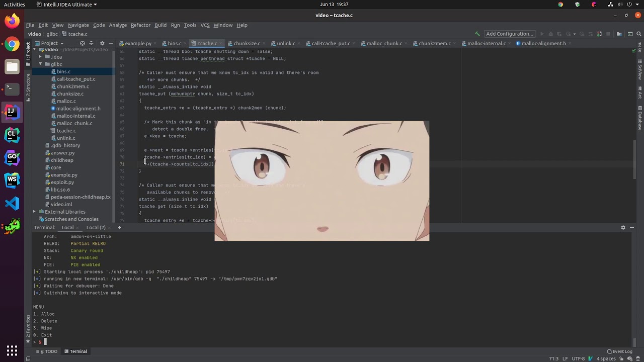Screen dimensions: 644x362
Task: Select Scratches and Consoles node
Action: click(71, 219)
